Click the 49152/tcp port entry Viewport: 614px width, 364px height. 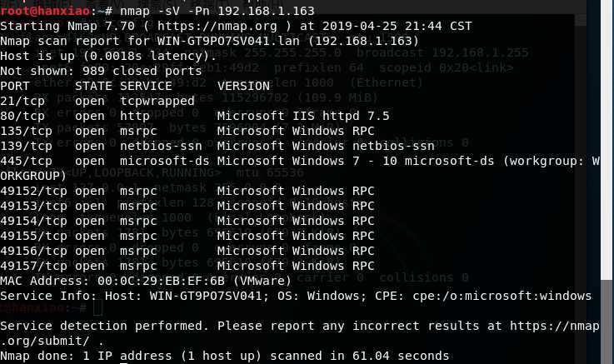tap(33, 191)
